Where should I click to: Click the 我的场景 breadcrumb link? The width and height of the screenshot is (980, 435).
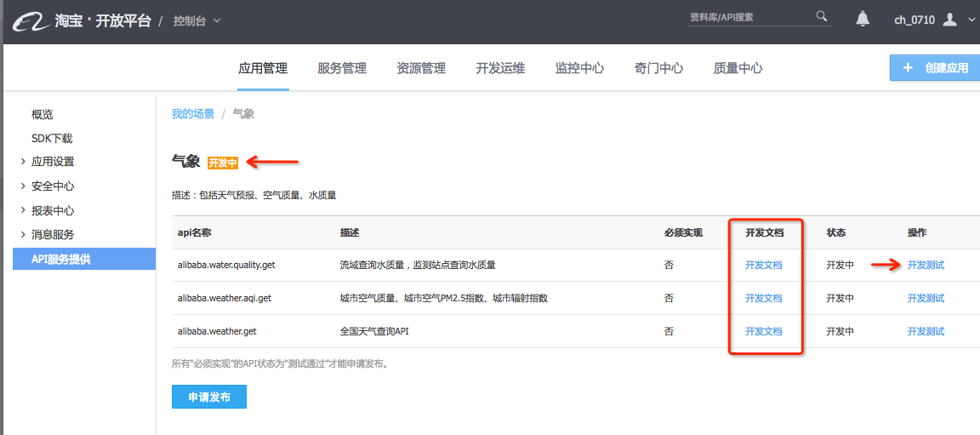(x=193, y=114)
